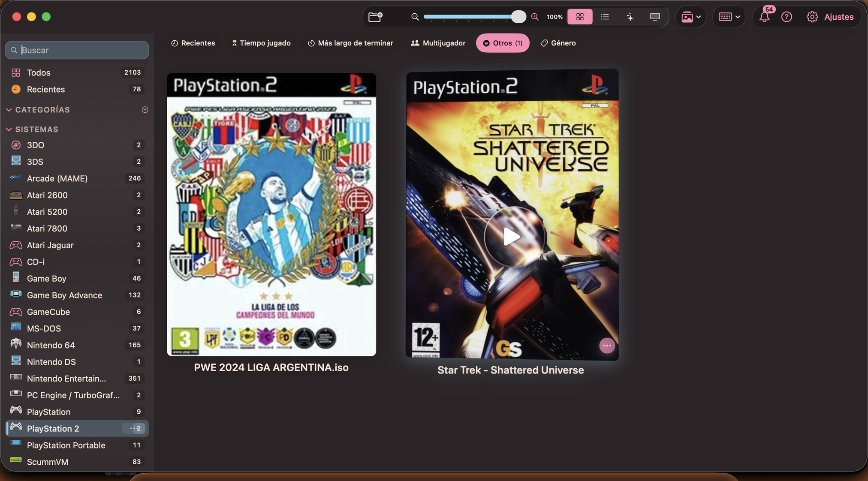Open the artwork image dropdown
Screen dimensions: 868x481
pyautogui.click(x=691, y=17)
